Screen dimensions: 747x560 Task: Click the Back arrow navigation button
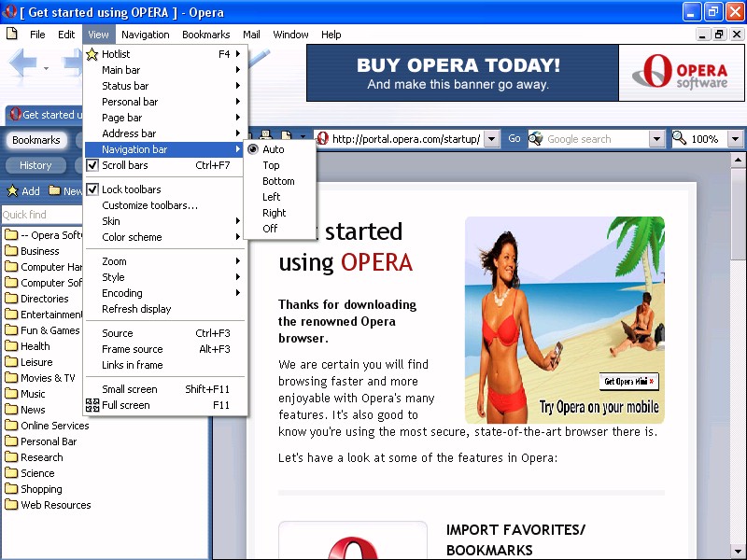tap(23, 65)
